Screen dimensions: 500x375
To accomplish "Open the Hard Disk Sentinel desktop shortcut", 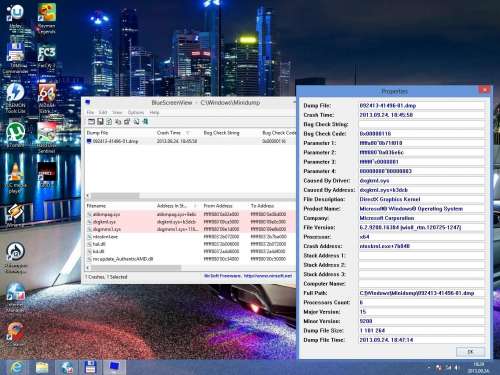I will click(x=47, y=137).
